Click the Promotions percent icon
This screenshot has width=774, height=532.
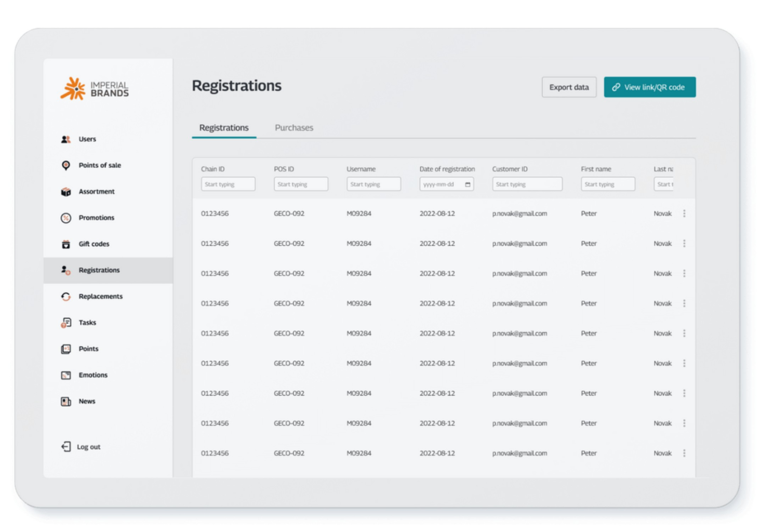pos(65,218)
